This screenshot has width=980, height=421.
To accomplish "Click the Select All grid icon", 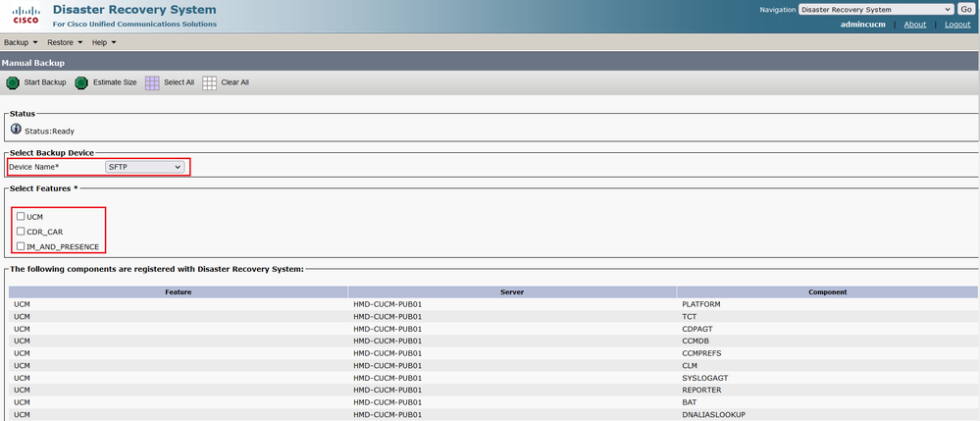I will tap(152, 82).
